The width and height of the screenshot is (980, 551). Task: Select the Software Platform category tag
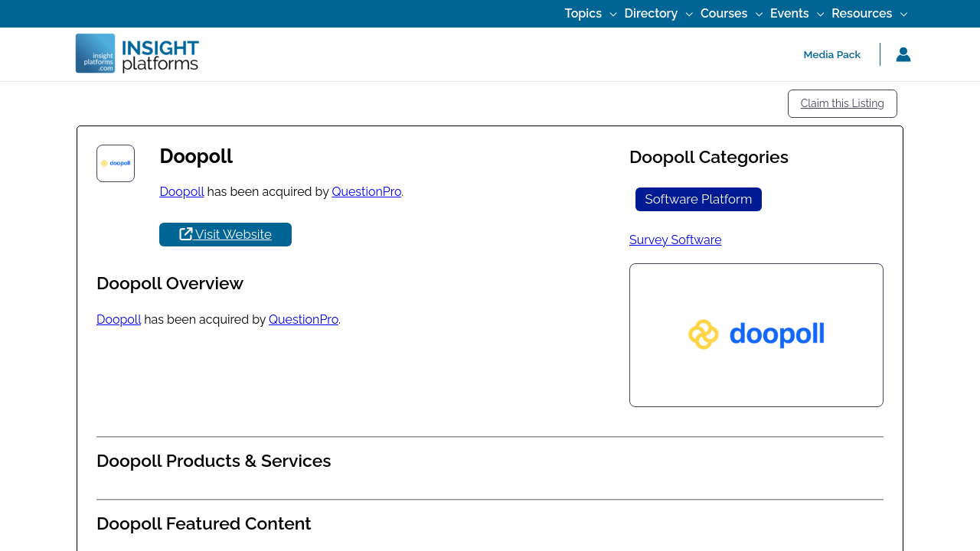coord(698,199)
